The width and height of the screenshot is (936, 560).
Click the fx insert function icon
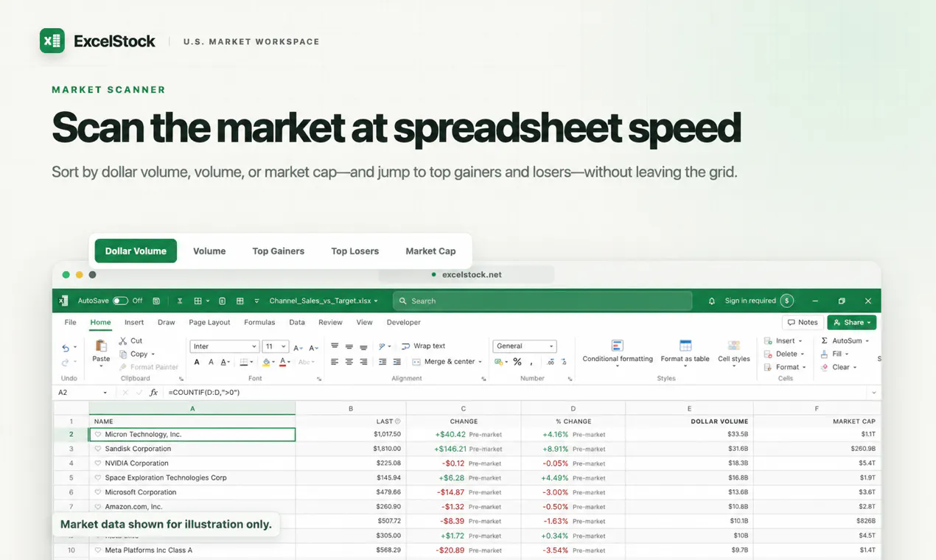[x=153, y=393]
